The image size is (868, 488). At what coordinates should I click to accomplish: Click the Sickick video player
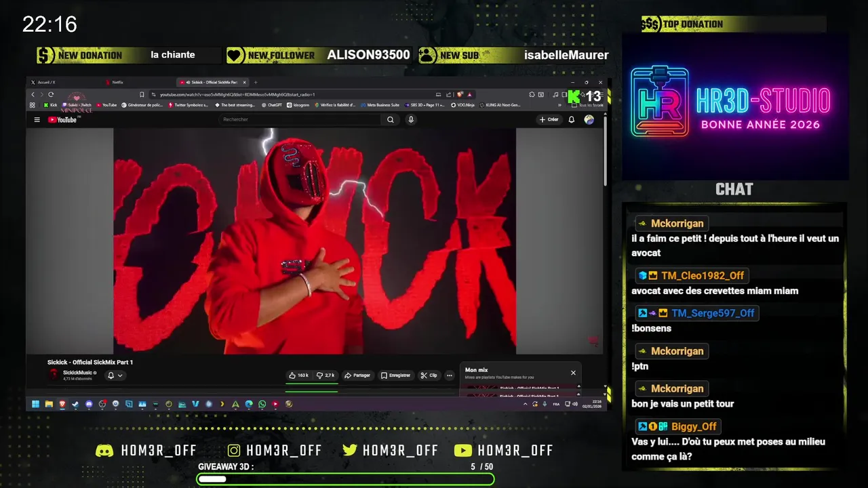pyautogui.click(x=315, y=241)
